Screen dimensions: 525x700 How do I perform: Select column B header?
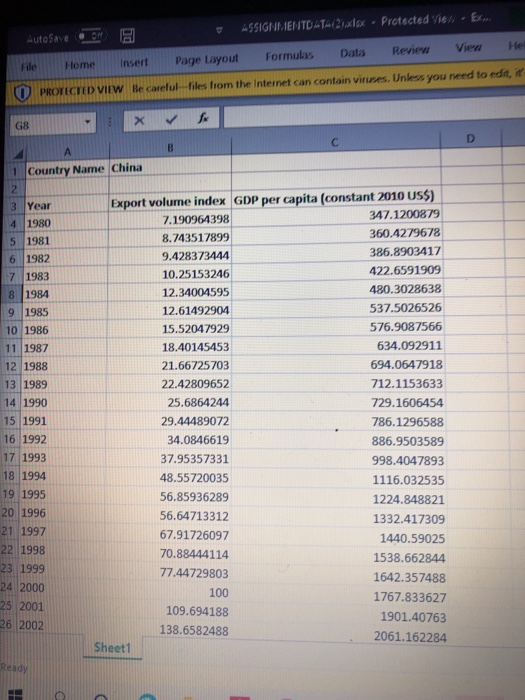tap(170, 148)
